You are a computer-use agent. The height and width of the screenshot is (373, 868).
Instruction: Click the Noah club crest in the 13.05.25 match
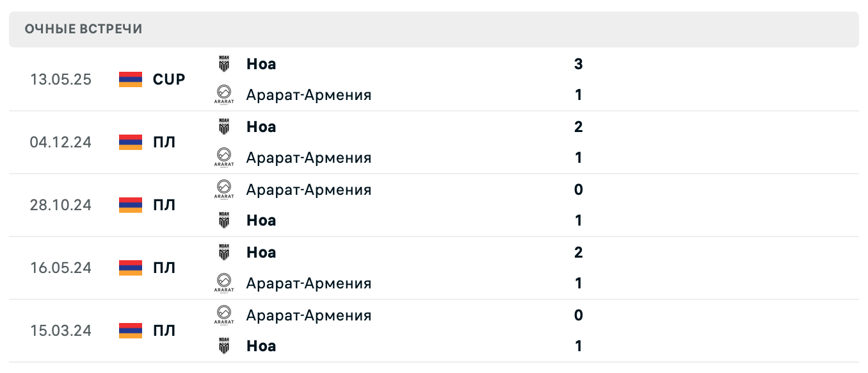[x=223, y=64]
